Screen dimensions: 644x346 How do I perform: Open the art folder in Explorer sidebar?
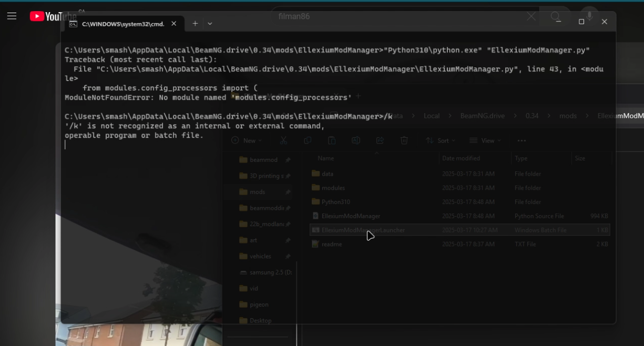click(x=253, y=240)
